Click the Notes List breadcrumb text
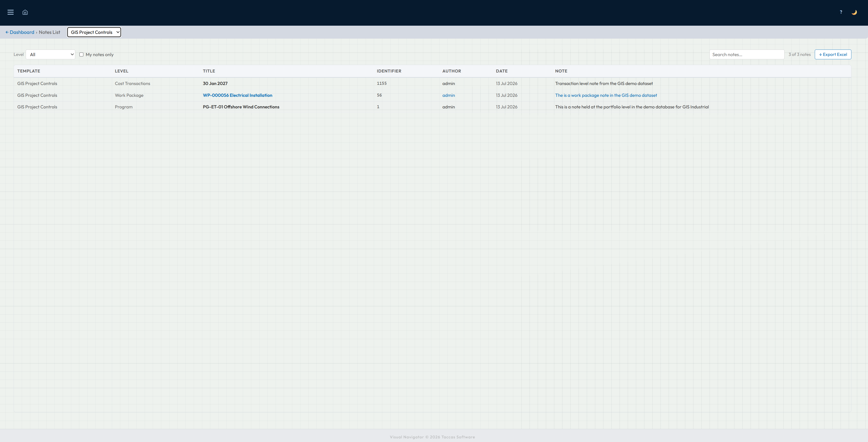868x442 pixels. (50, 32)
